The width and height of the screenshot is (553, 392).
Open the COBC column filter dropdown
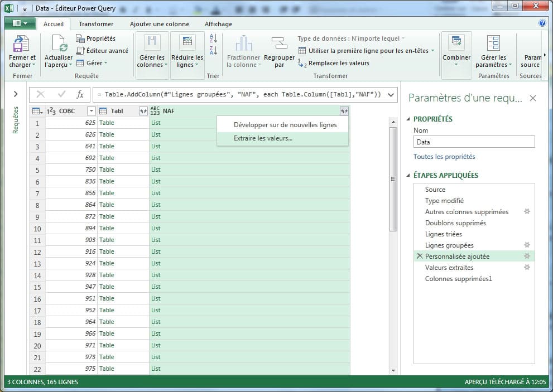(x=92, y=111)
